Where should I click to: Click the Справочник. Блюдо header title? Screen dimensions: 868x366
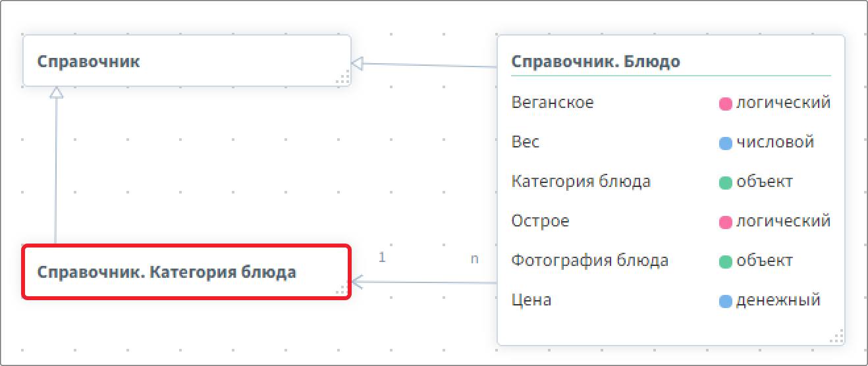595,61
